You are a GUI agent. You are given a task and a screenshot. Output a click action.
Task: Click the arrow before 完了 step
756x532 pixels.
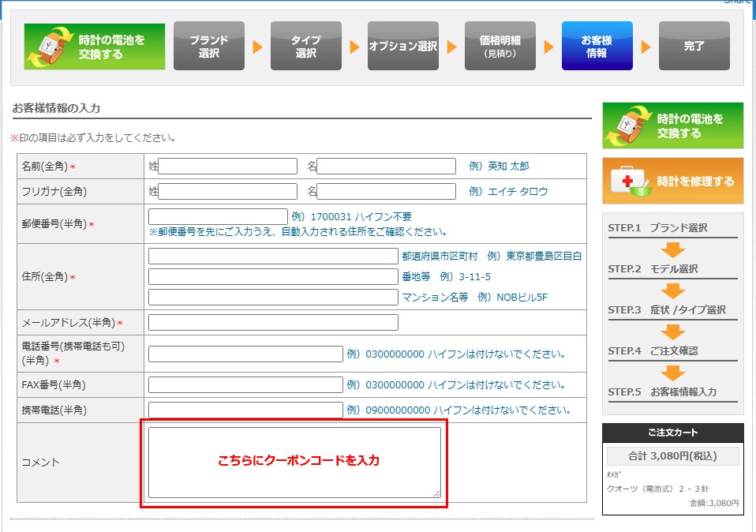click(646, 46)
